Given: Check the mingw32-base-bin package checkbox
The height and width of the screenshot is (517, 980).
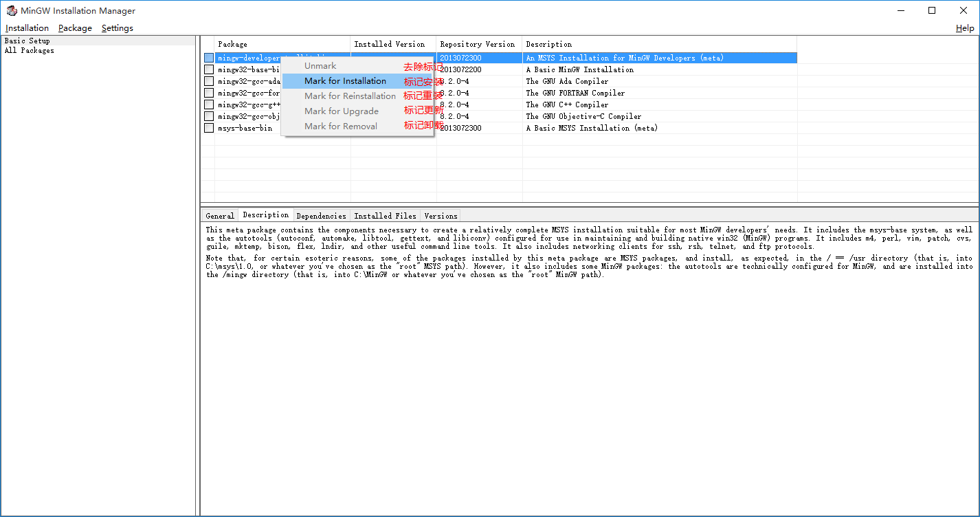Looking at the screenshot, I should (x=208, y=69).
